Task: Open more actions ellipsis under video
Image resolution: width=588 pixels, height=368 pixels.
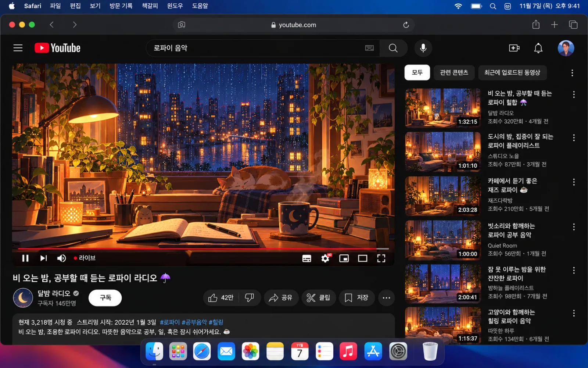Action: 386,298
